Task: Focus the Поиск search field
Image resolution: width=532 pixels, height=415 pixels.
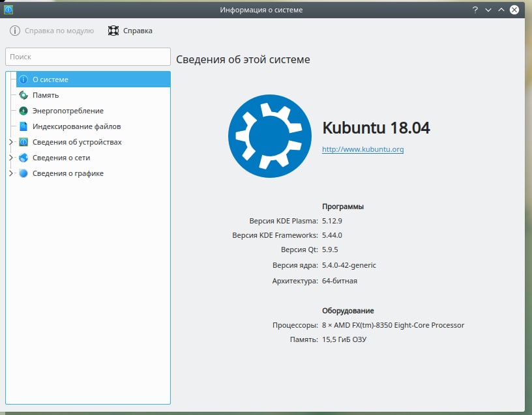Action: tap(88, 57)
